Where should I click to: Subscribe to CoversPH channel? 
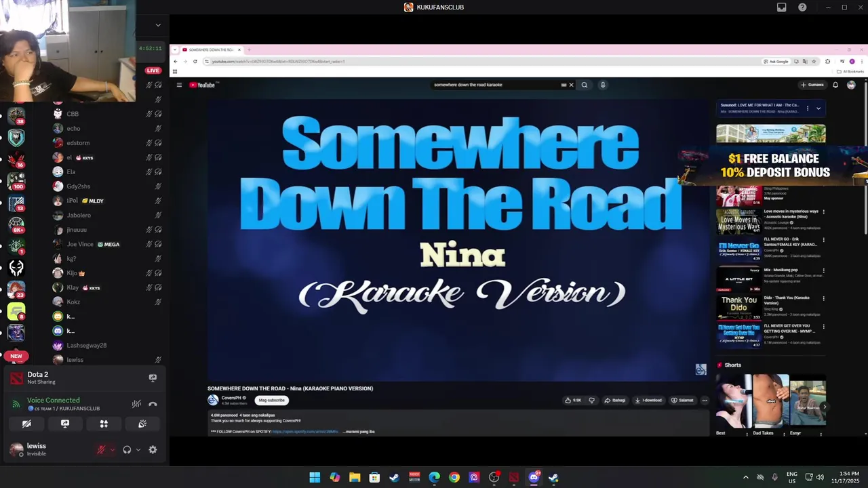point(272,400)
